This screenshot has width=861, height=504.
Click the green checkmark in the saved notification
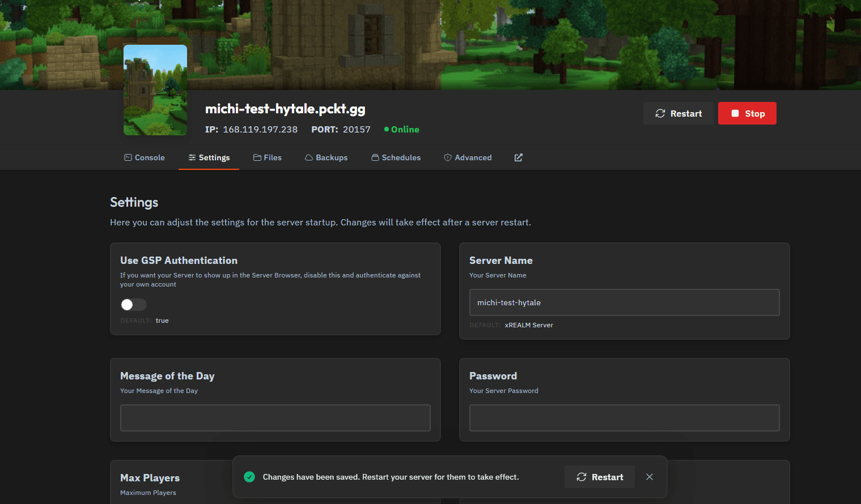point(249,477)
